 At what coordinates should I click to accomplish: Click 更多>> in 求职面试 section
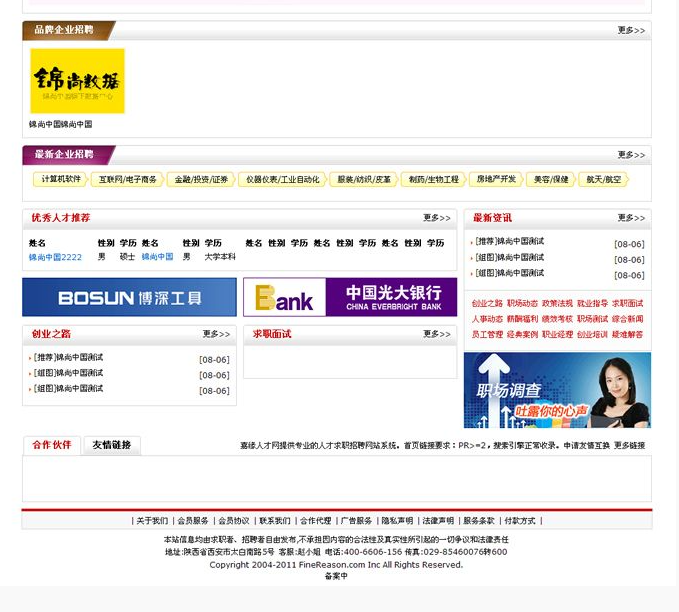pos(436,334)
